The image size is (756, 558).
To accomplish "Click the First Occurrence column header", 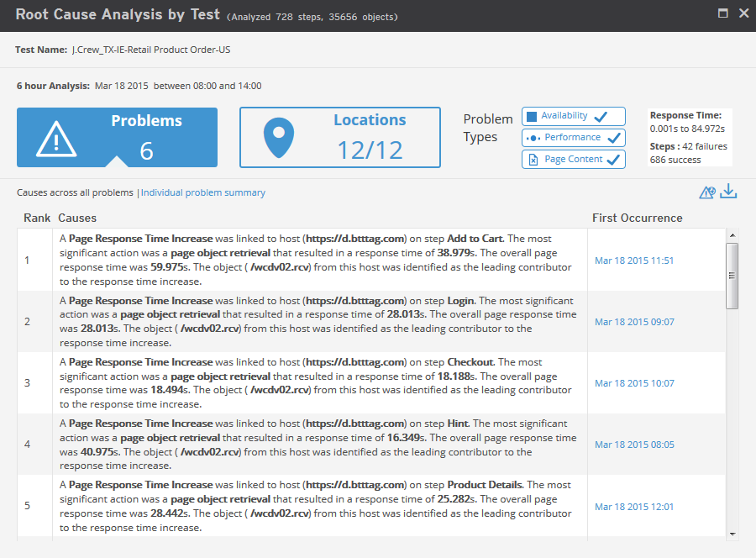I will [x=637, y=218].
